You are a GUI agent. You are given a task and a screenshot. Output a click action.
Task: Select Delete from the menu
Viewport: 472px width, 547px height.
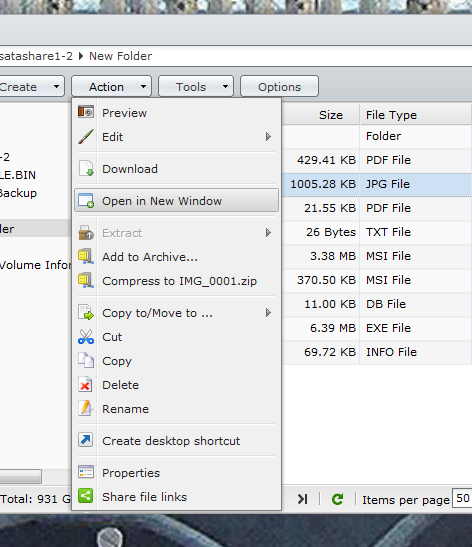[177, 385]
